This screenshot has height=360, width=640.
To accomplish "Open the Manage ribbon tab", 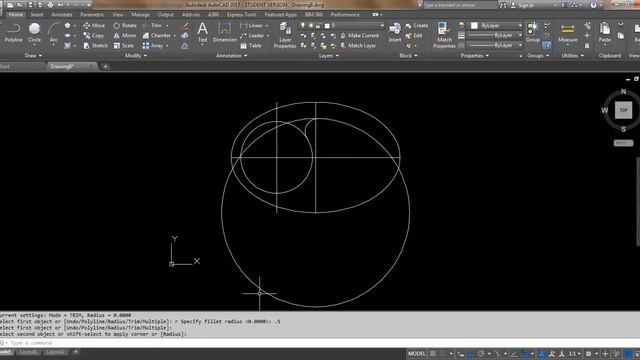I will tap(140, 14).
